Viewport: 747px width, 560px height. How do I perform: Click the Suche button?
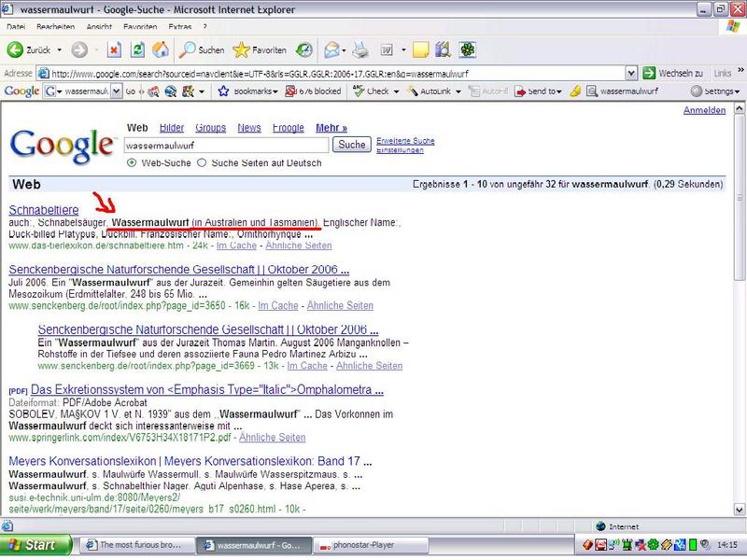(352, 145)
